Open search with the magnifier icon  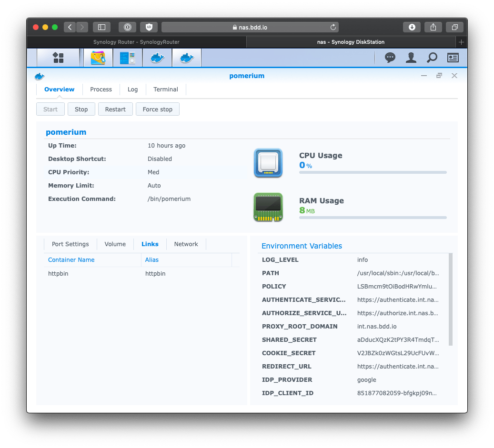tap(432, 57)
